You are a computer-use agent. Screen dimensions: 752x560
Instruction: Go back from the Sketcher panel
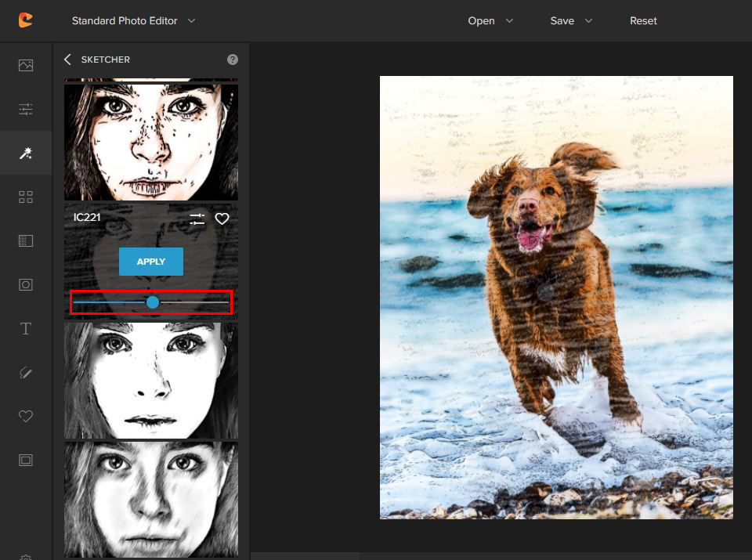tap(67, 60)
